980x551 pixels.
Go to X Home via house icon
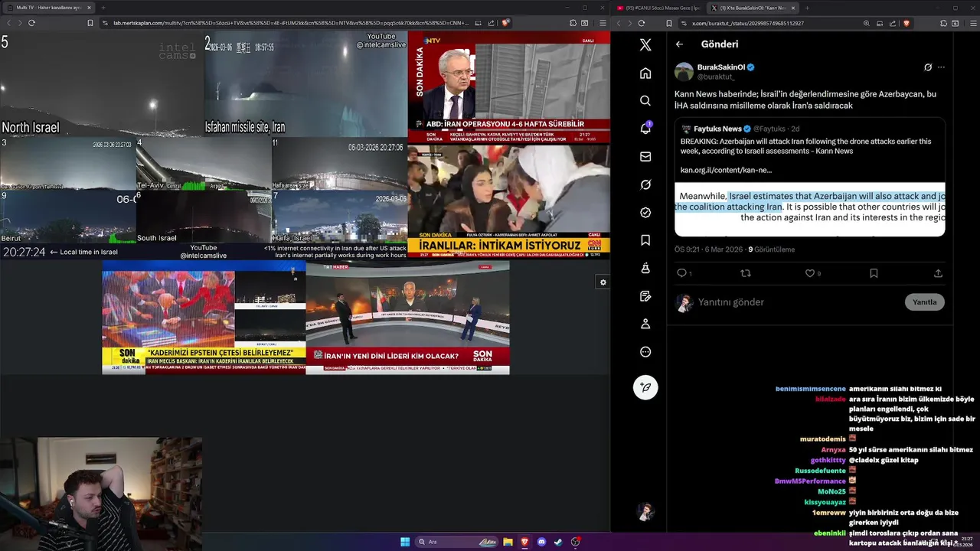[645, 73]
